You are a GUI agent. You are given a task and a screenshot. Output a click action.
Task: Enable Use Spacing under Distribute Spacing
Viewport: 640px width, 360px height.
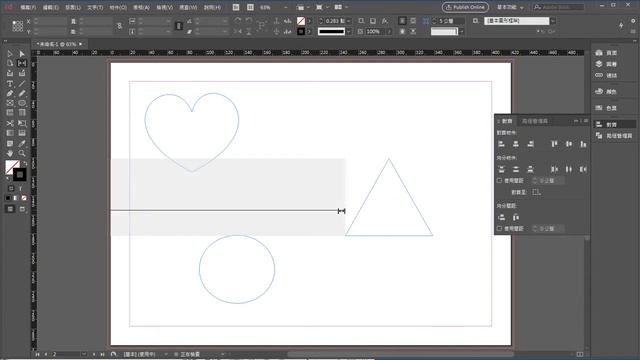click(x=499, y=229)
